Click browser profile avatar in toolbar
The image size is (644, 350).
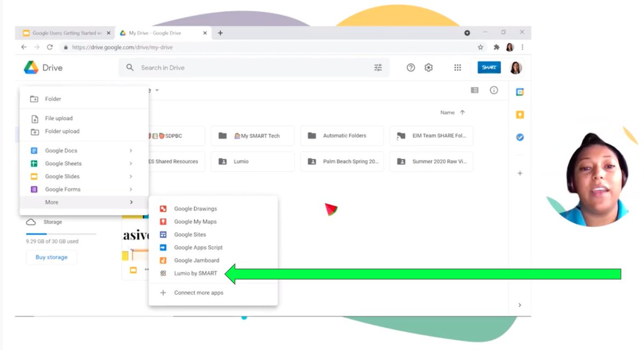[x=510, y=47]
